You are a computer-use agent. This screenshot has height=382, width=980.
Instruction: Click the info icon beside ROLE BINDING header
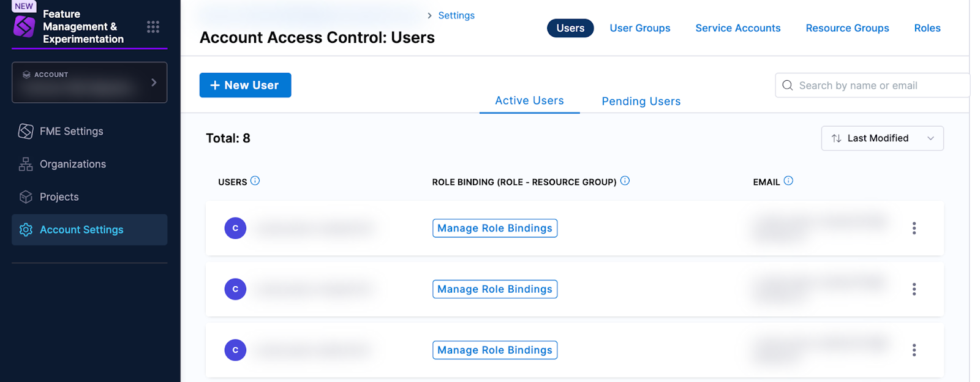click(x=625, y=181)
